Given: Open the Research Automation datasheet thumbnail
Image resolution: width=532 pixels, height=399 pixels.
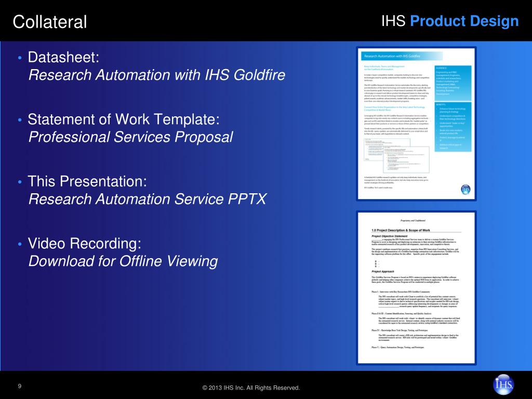Looking at the screenshot, I should coord(416,124).
